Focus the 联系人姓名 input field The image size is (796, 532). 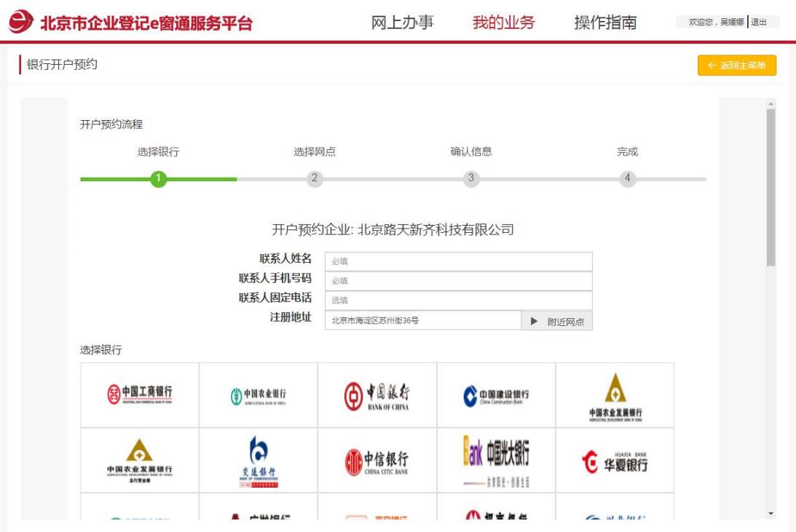(458, 261)
